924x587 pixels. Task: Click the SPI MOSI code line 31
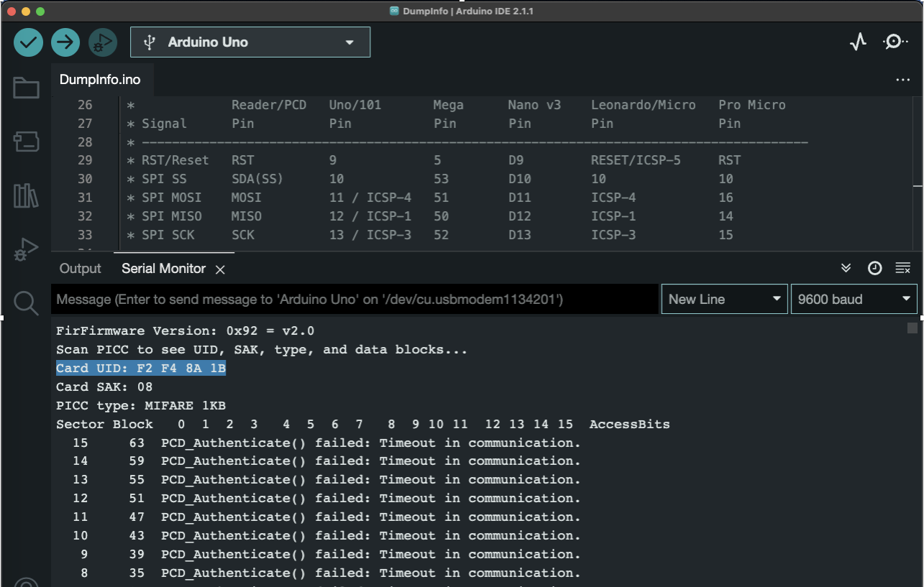tap(429, 198)
